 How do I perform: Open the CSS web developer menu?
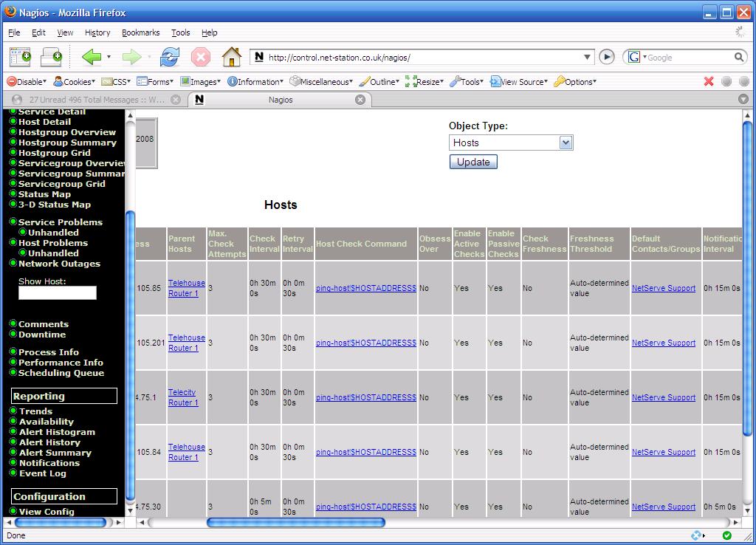[x=116, y=82]
